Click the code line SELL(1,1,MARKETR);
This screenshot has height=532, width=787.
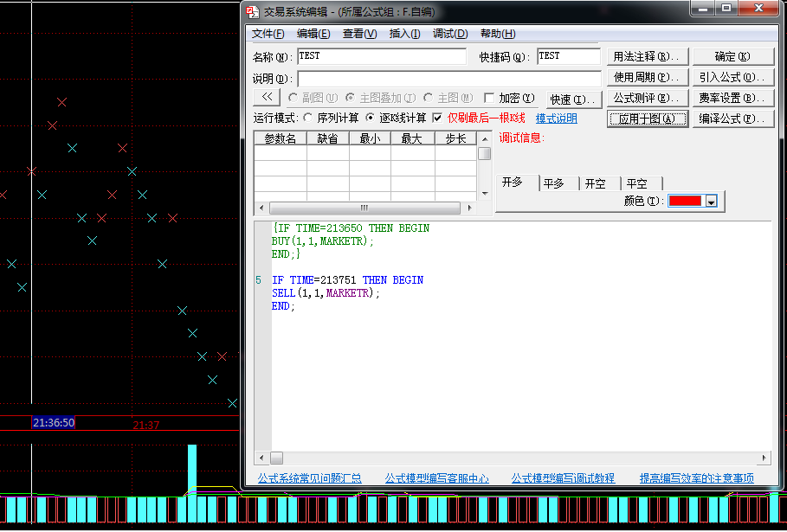click(x=326, y=293)
